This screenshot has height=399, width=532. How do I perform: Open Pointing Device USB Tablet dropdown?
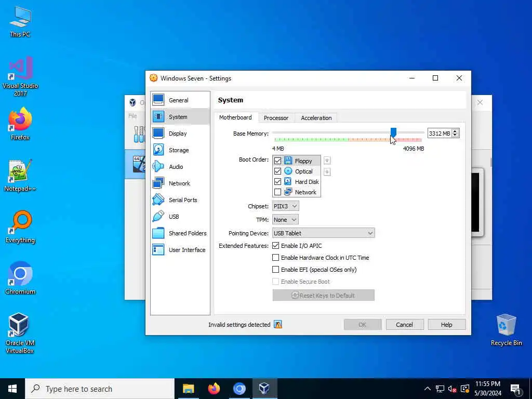point(323,233)
